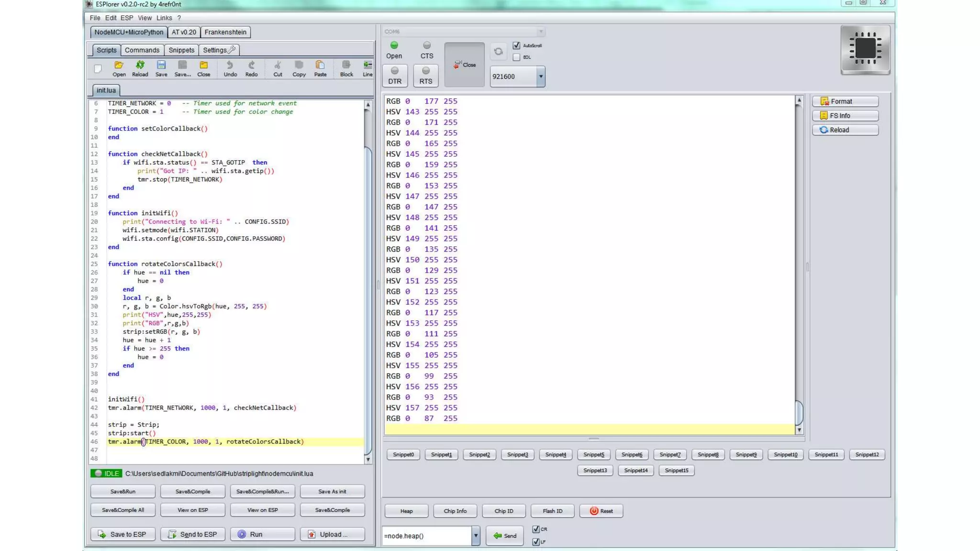The image size is (980, 551).
Task: Click the Heap button
Action: pyautogui.click(x=406, y=511)
